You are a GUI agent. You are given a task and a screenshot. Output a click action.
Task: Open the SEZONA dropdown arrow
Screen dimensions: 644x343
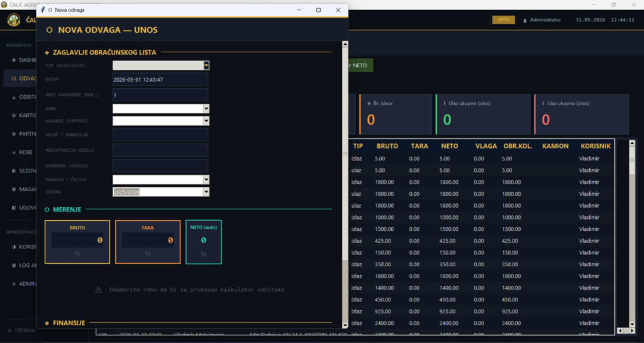tap(206, 192)
